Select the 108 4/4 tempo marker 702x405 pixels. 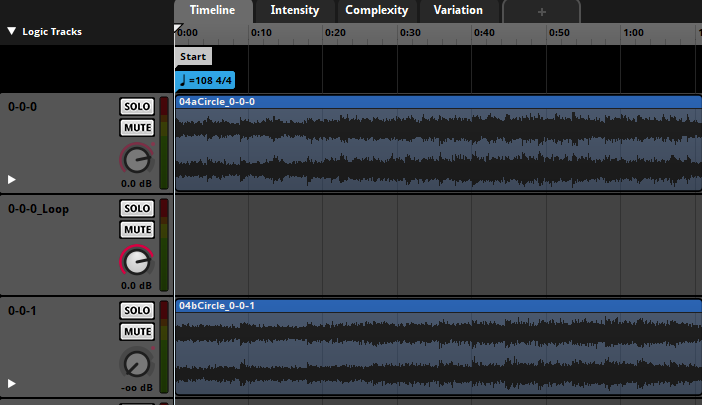coord(205,81)
